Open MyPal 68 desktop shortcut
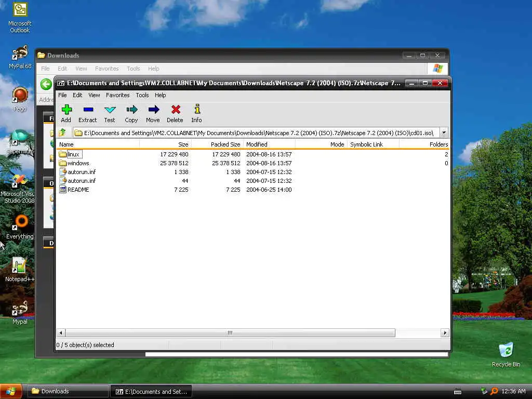This screenshot has height=399, width=532. [20, 57]
